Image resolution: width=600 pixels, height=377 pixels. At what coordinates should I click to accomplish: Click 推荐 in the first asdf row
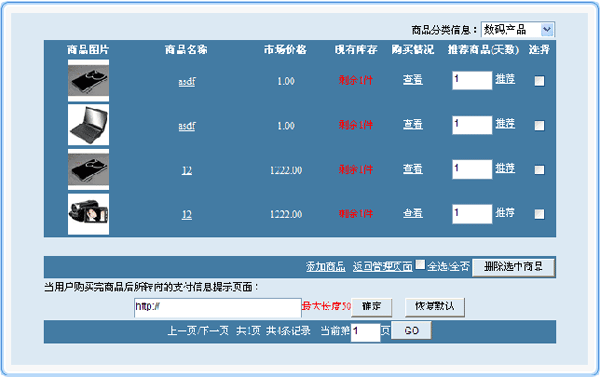(x=505, y=79)
